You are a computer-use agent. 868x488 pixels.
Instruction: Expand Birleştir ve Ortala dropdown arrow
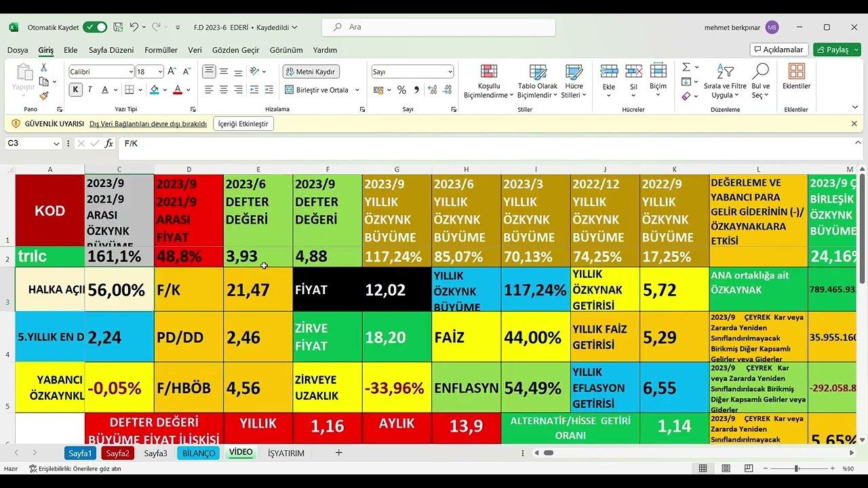coord(357,90)
